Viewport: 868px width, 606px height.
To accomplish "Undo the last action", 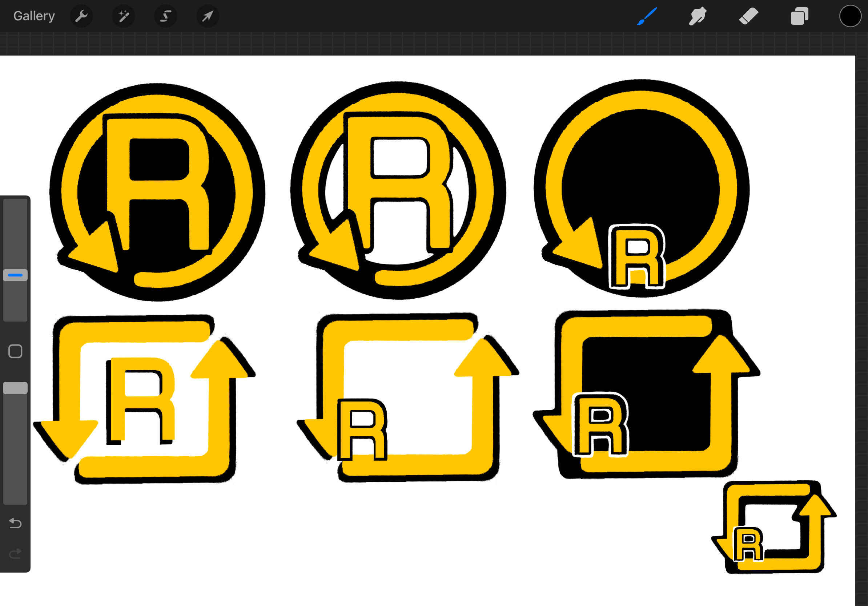I will pos(15,523).
